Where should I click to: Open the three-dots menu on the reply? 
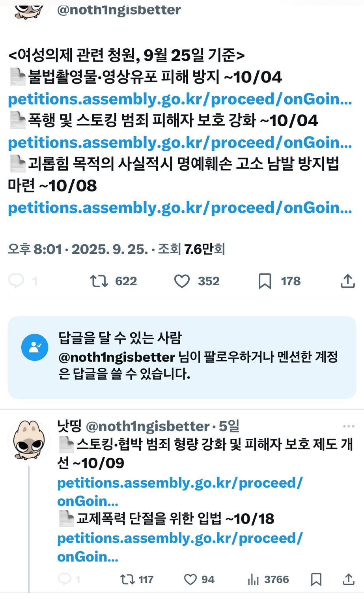click(349, 426)
